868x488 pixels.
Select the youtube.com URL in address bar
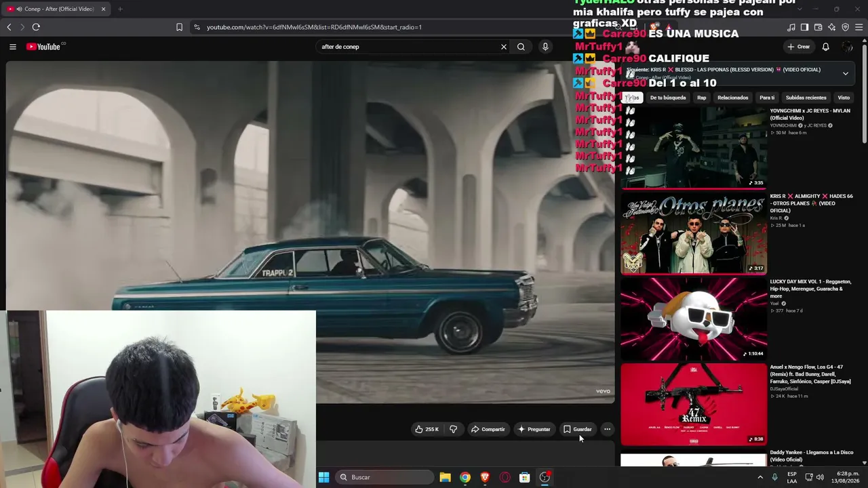click(x=314, y=27)
